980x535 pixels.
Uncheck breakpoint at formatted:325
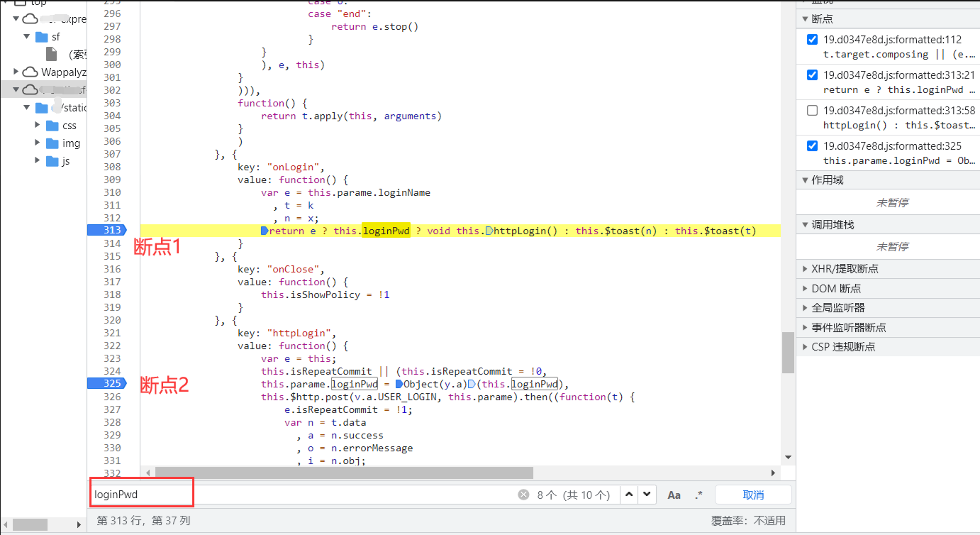[x=813, y=145]
